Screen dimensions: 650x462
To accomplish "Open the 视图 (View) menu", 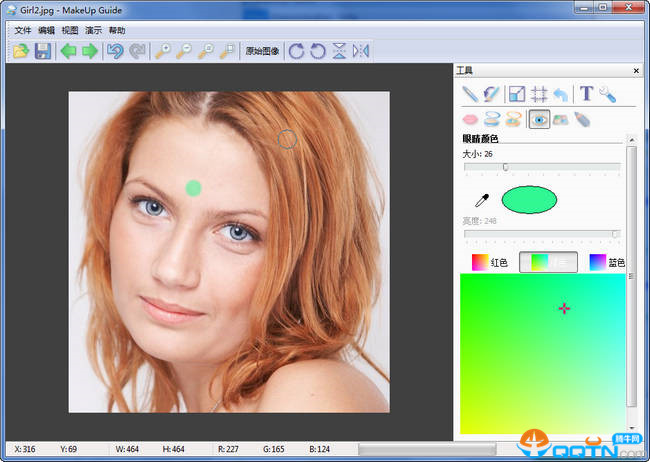I will [70, 31].
